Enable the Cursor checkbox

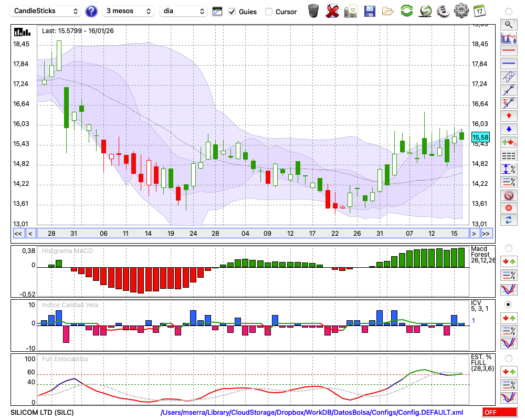coord(269,12)
